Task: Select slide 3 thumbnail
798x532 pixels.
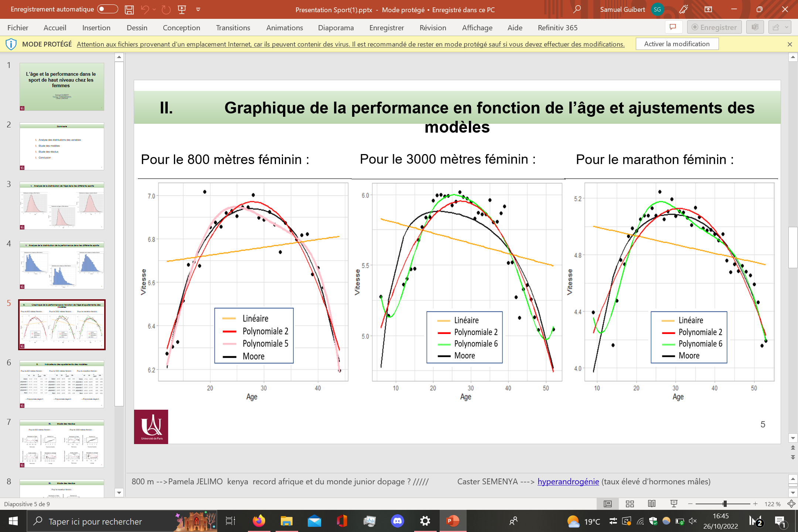Action: pyautogui.click(x=62, y=206)
